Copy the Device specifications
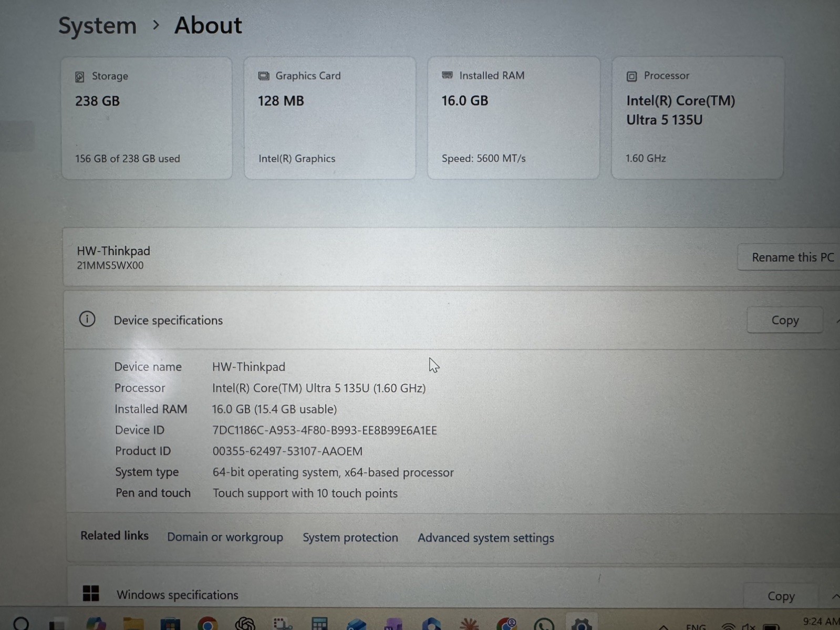 (x=785, y=320)
